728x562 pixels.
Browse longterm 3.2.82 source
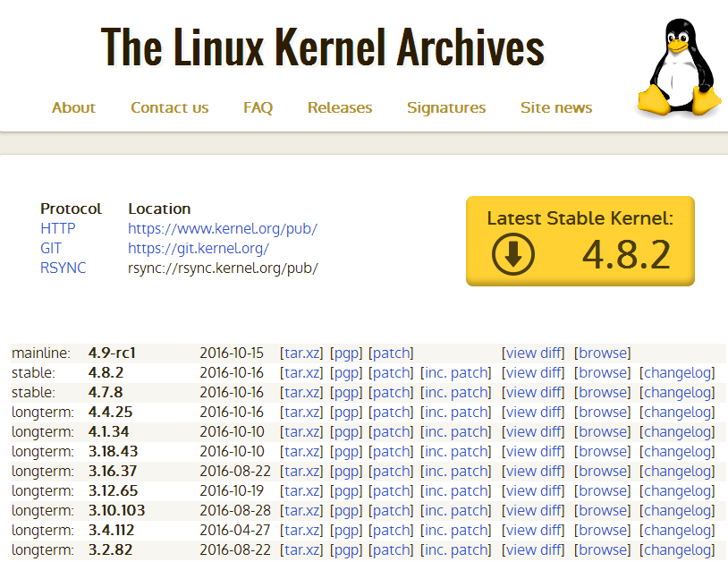click(x=603, y=550)
